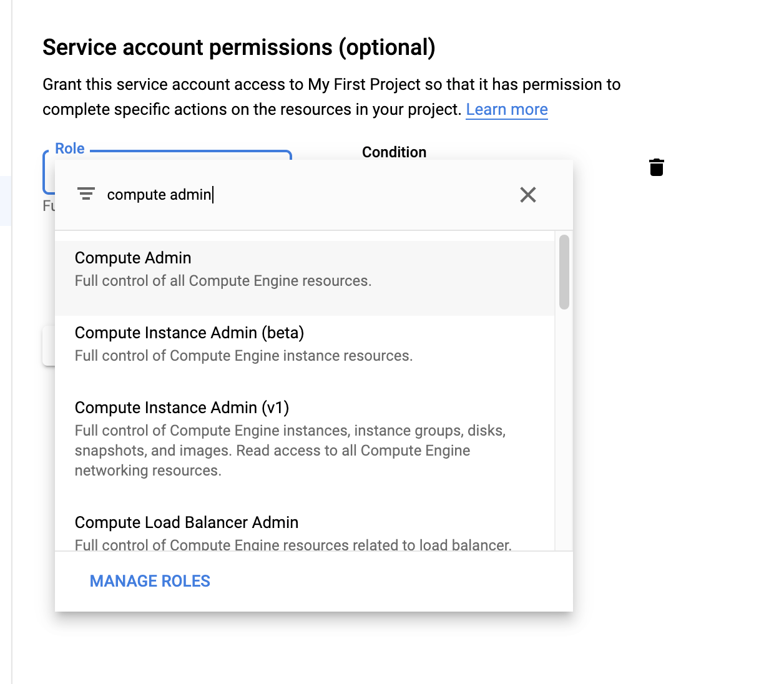This screenshot has height=684, width=784.
Task: Click into the 'compute admin' filter field
Action: (x=250, y=195)
